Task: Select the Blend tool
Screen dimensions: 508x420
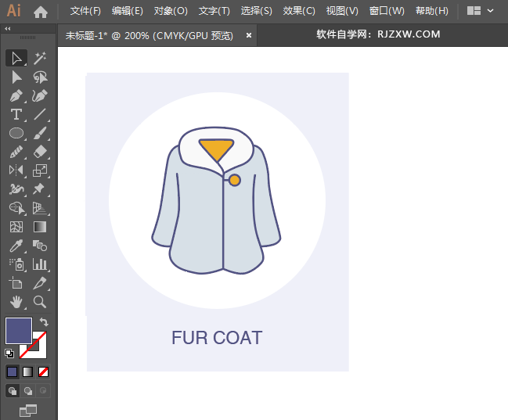Action: (x=40, y=246)
